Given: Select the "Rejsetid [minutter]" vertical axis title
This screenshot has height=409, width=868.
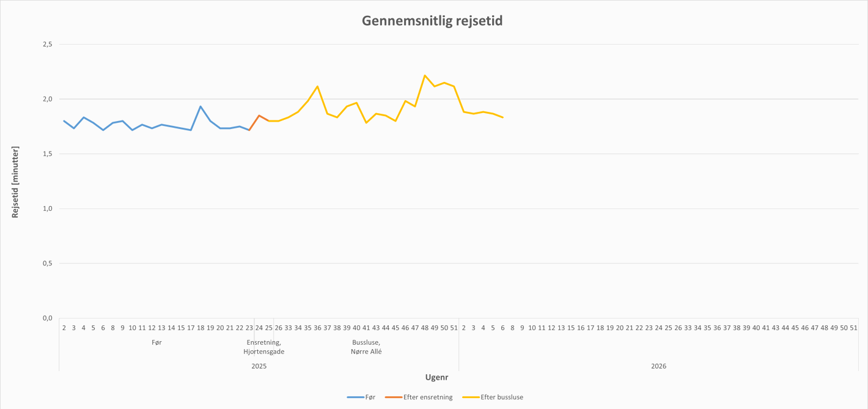Looking at the screenshot, I should click(16, 182).
